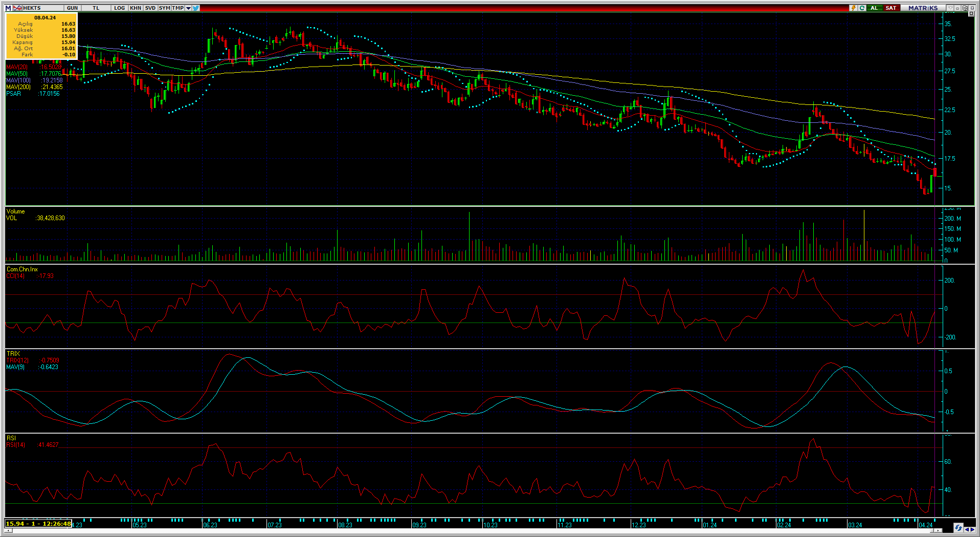The image size is (980, 537).
Task: Click the restore window icon in title bar
Action: tap(965, 8)
